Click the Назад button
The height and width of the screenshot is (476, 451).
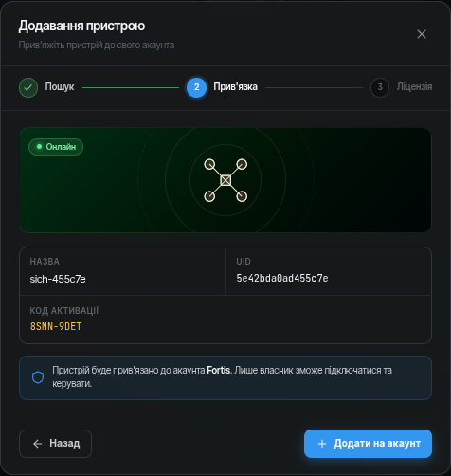(x=55, y=444)
